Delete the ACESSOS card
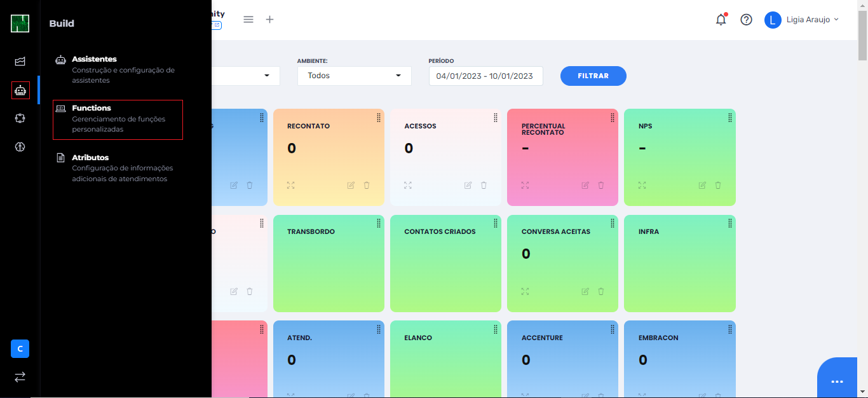This screenshot has height=398, width=868. click(484, 185)
